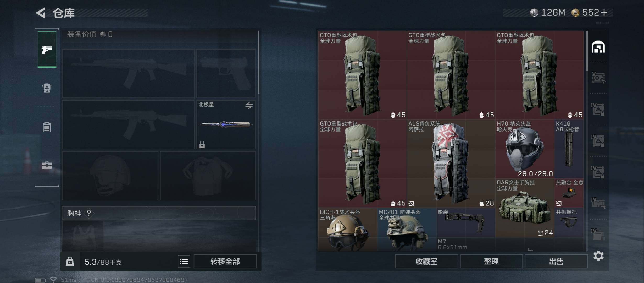This screenshot has height=283, width=644.
Task: Open the storage settings gear icon
Action: (598, 256)
